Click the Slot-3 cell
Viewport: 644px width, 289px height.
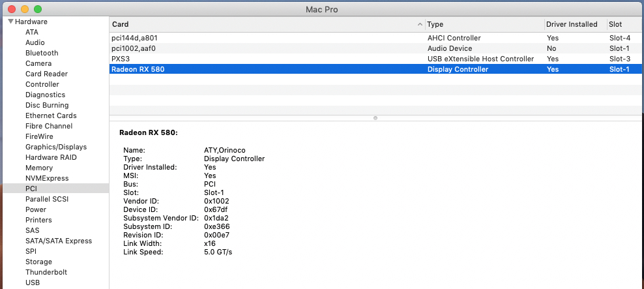(620, 59)
